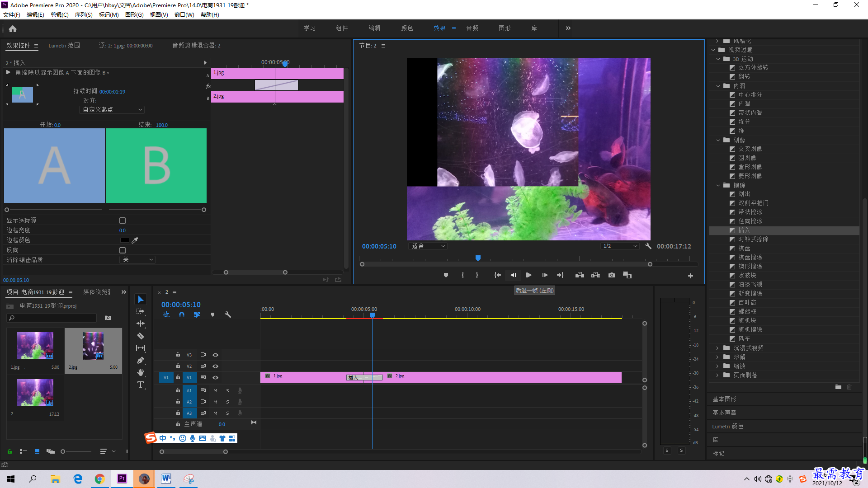Switch to the Audio workspace tab
The width and height of the screenshot is (868, 488).
point(472,28)
